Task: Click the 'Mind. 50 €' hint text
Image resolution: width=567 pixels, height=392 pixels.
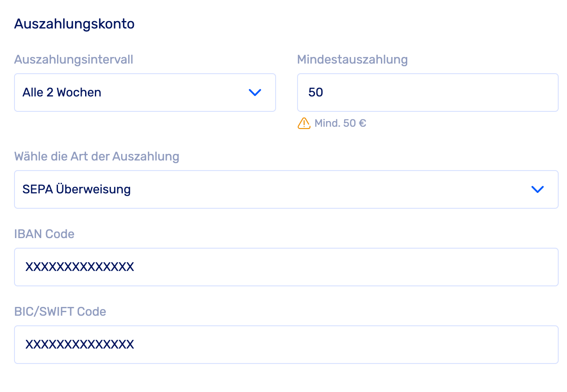Action: click(340, 123)
